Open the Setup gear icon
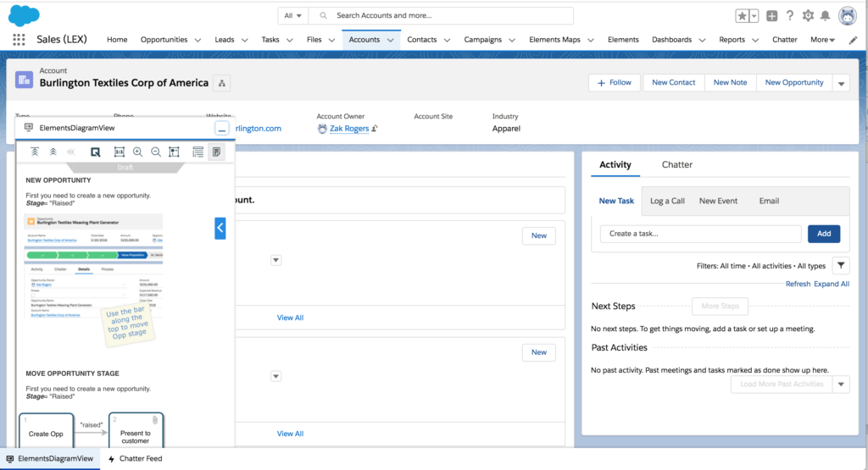Screen dimensions: 868x470 808,16
